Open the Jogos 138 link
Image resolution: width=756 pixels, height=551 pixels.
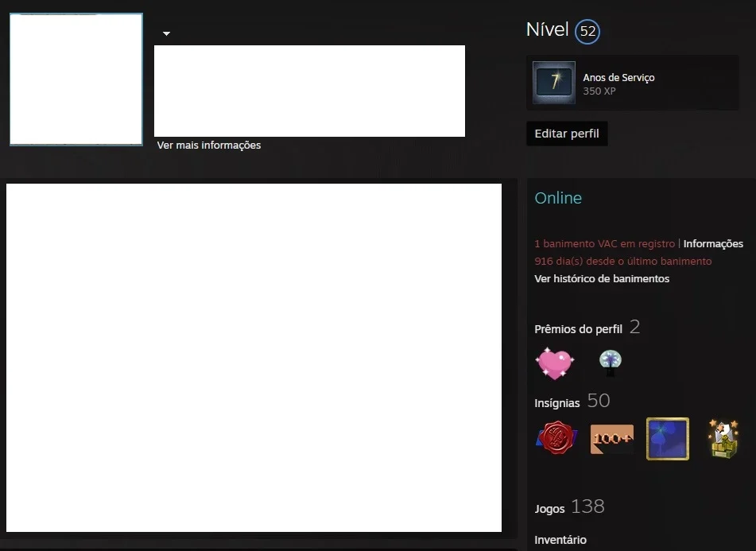pyautogui.click(x=569, y=507)
